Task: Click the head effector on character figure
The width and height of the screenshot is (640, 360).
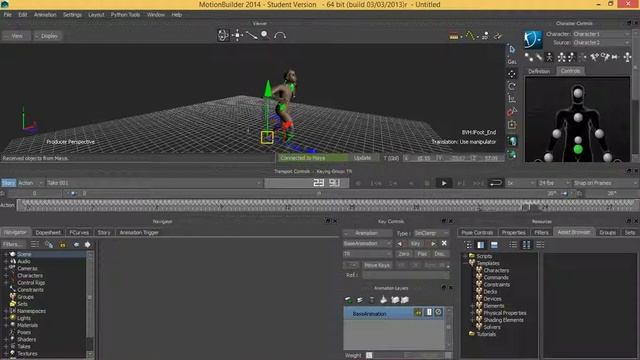Action: [x=578, y=93]
